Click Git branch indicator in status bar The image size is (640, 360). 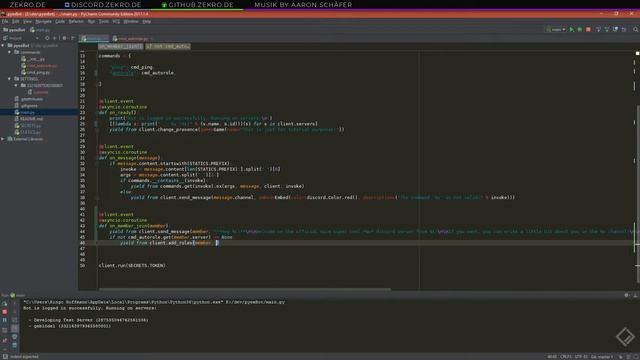click(x=602, y=357)
